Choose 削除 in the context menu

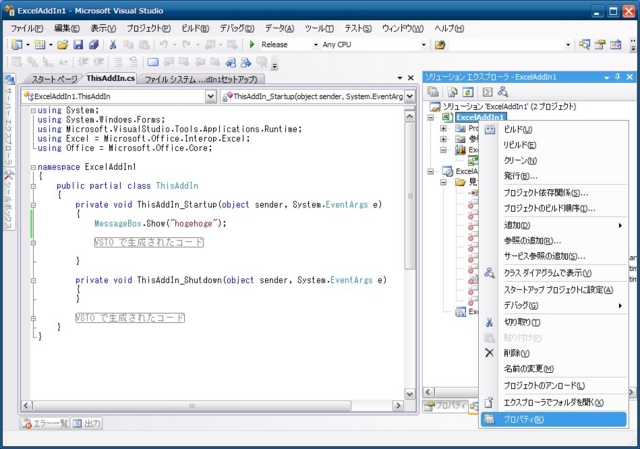tap(553, 353)
